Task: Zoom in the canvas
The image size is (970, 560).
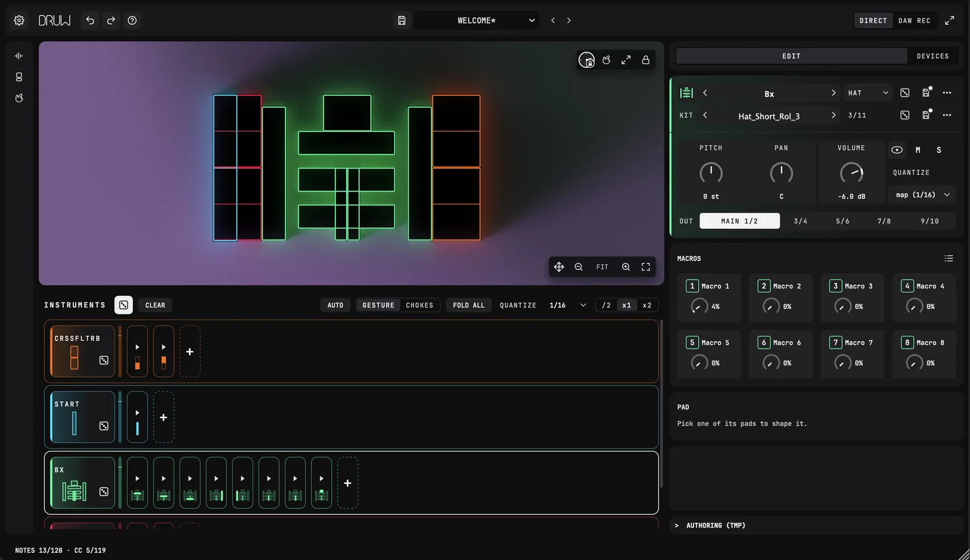Action: (626, 267)
